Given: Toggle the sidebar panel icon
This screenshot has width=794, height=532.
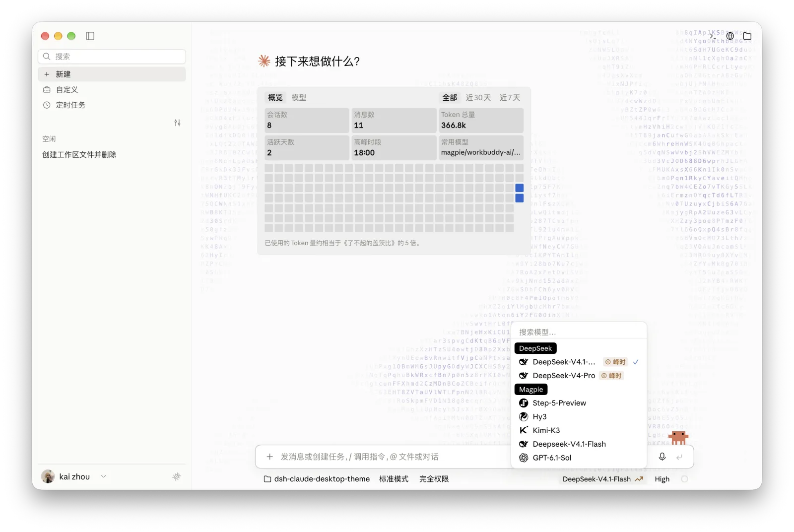Looking at the screenshot, I should click(90, 36).
